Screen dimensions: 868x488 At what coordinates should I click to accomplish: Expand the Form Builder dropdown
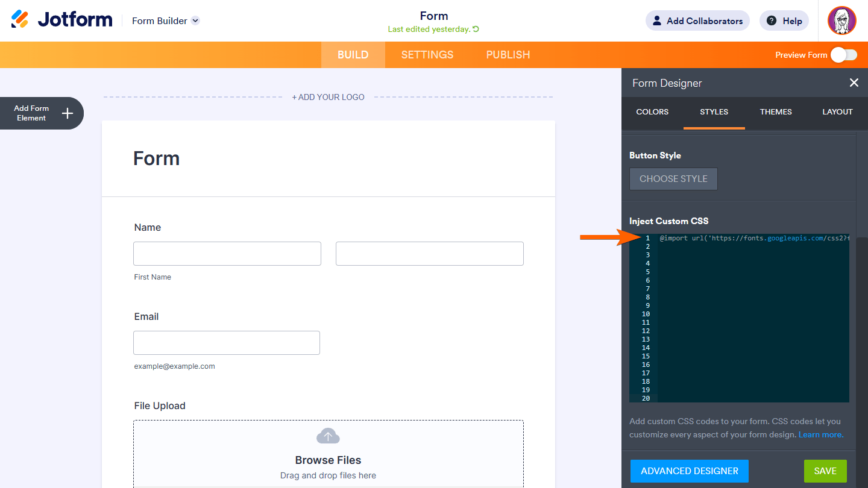point(194,20)
